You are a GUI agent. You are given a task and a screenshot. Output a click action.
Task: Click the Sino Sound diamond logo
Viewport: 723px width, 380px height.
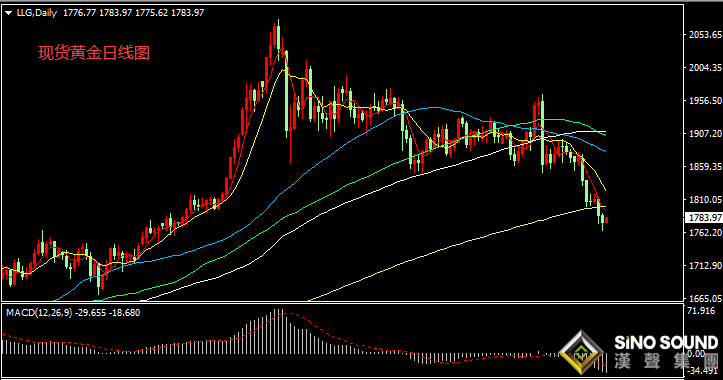point(581,352)
